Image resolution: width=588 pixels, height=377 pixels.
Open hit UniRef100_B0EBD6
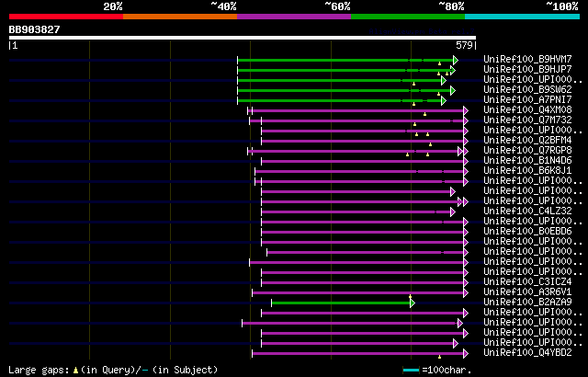(x=527, y=231)
